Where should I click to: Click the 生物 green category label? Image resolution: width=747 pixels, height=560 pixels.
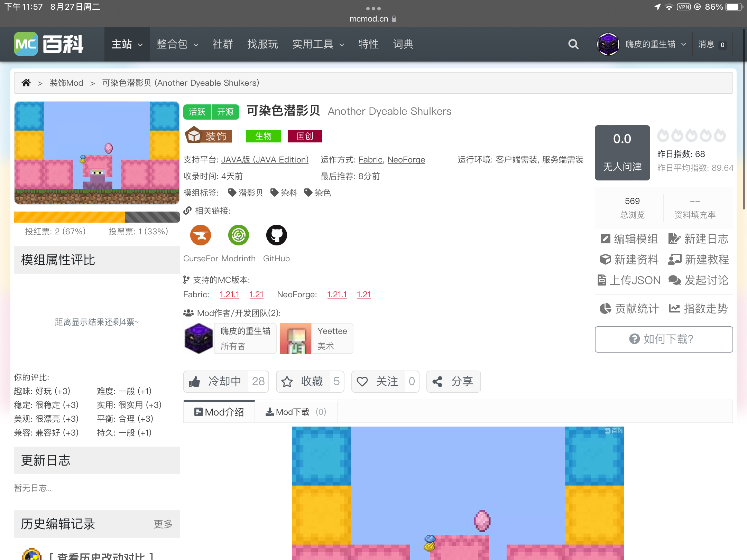tap(264, 136)
